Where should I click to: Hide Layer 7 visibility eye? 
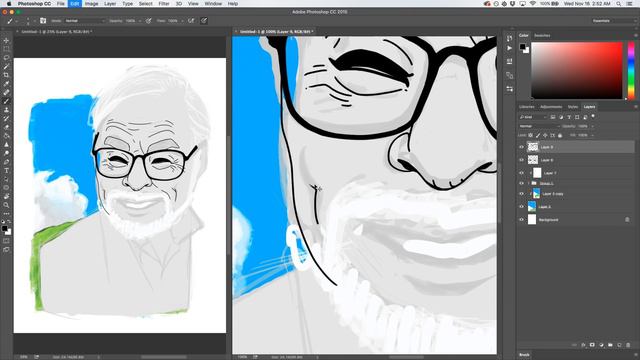521,173
